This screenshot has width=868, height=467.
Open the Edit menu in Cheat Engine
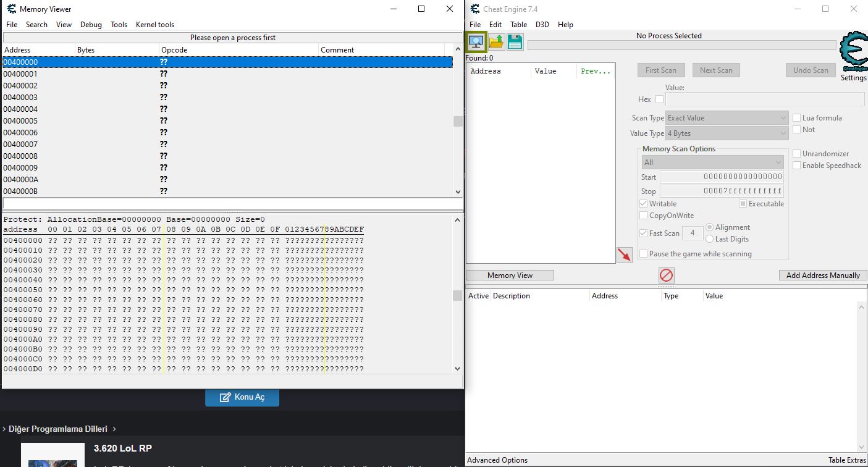click(x=495, y=25)
